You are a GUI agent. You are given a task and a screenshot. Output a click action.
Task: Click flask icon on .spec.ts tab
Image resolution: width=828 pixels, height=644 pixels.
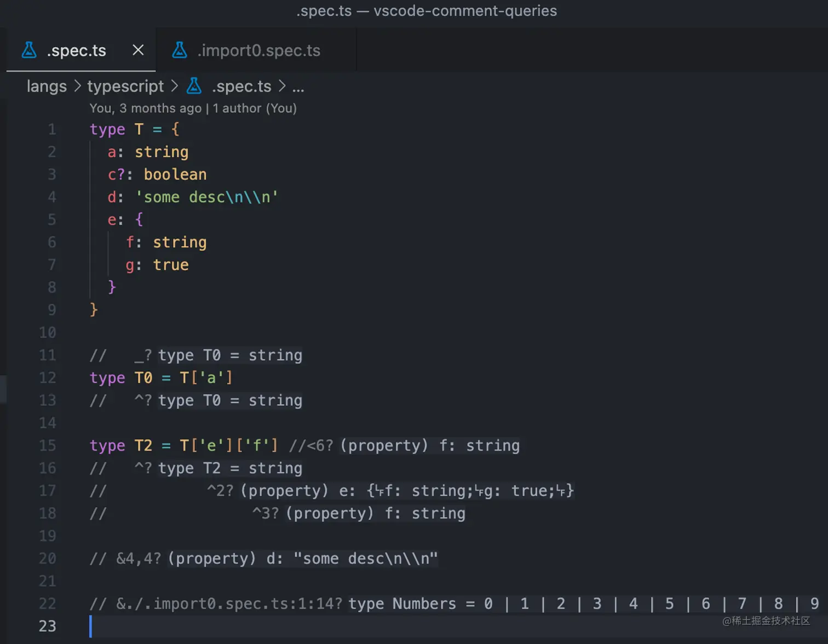click(x=29, y=50)
